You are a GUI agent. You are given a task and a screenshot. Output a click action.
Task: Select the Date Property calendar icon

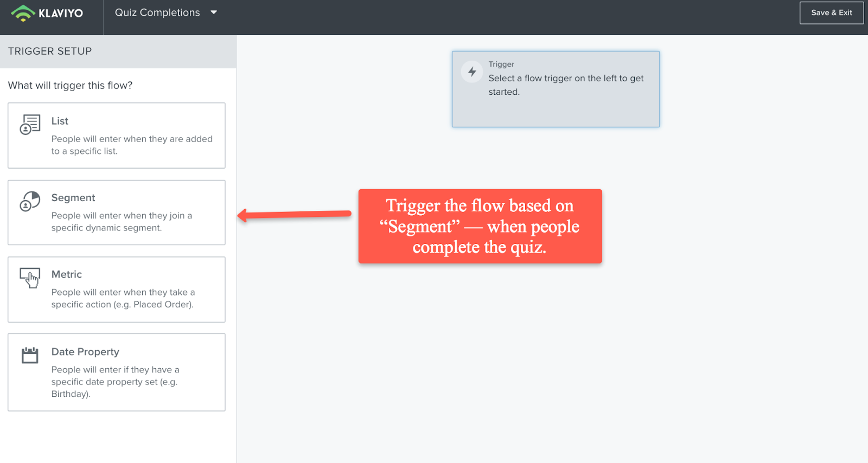[30, 355]
